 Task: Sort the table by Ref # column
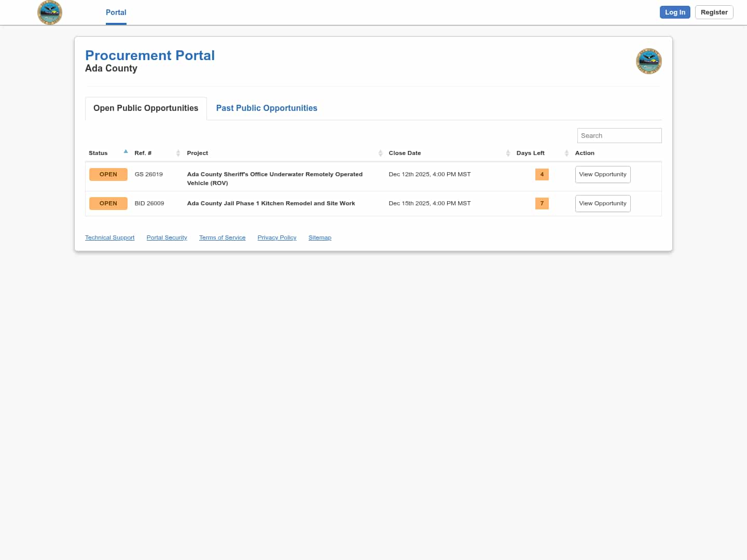click(178, 153)
